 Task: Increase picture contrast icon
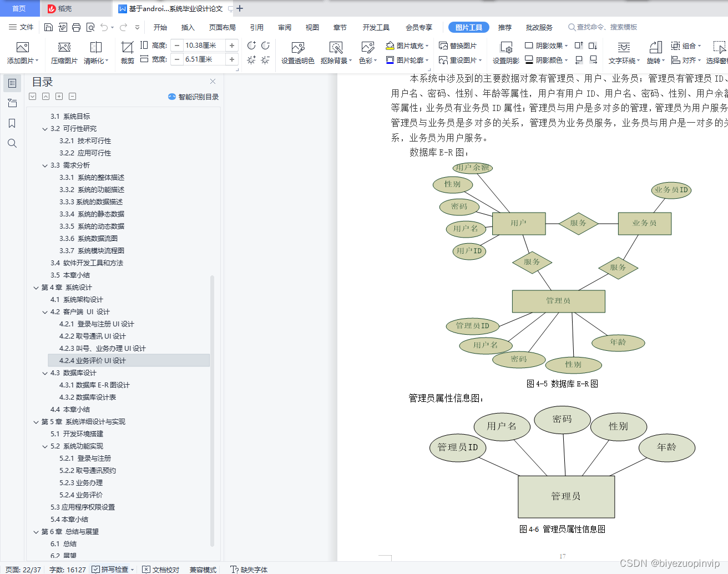[251, 46]
